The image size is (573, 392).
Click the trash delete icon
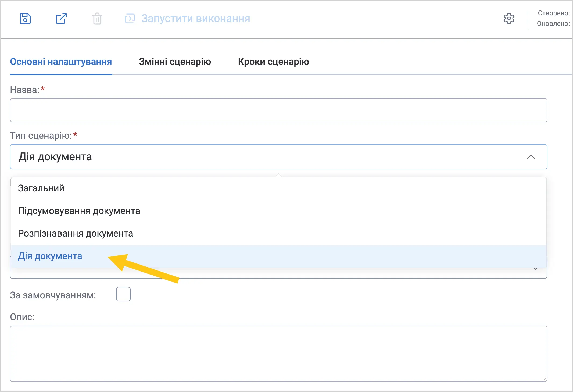(x=97, y=19)
